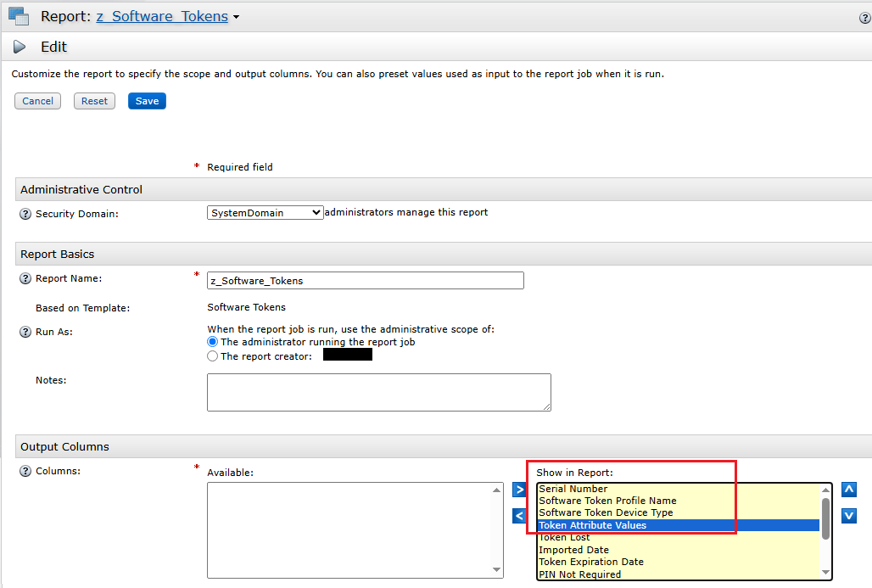
Task: Click the Show in Report scroll-down arrow
Action: coord(826,572)
